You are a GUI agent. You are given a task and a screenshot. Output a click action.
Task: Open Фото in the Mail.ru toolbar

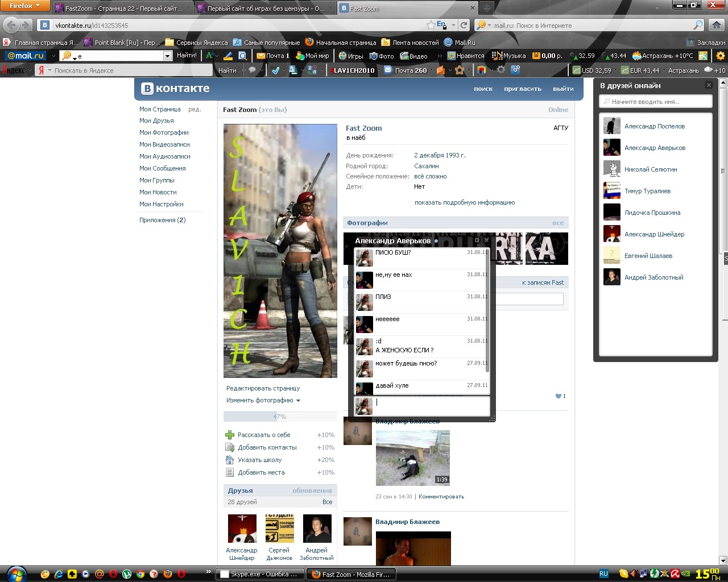coord(382,56)
